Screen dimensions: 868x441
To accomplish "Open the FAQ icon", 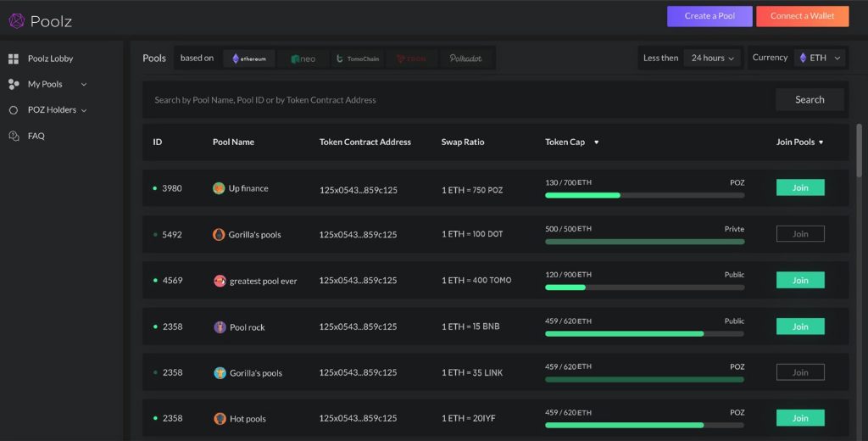I will (14, 136).
